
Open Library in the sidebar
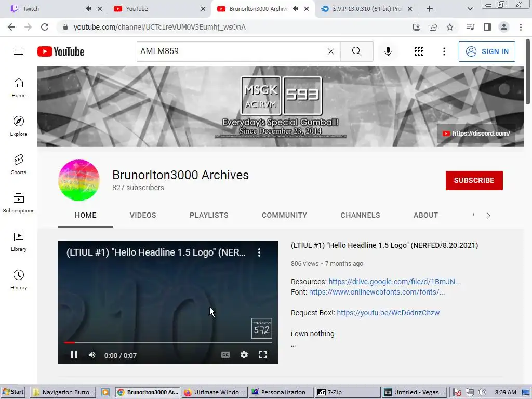coord(19,241)
